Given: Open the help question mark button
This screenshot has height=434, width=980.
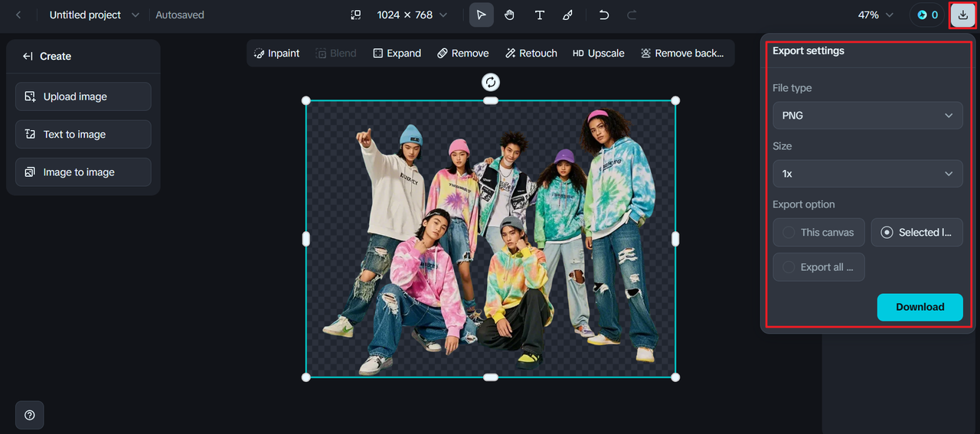Looking at the screenshot, I should pos(30,415).
